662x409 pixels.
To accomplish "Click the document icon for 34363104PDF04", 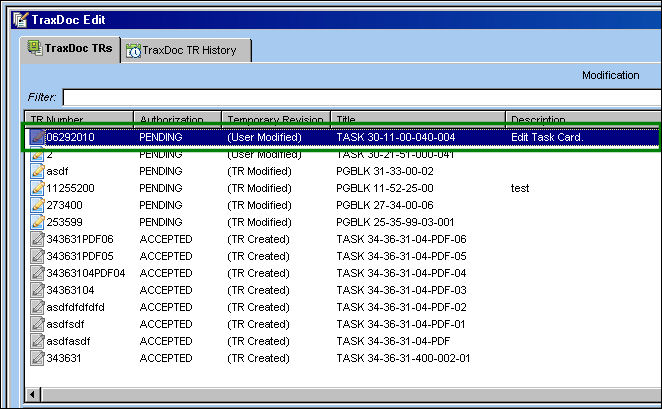I will (x=37, y=273).
